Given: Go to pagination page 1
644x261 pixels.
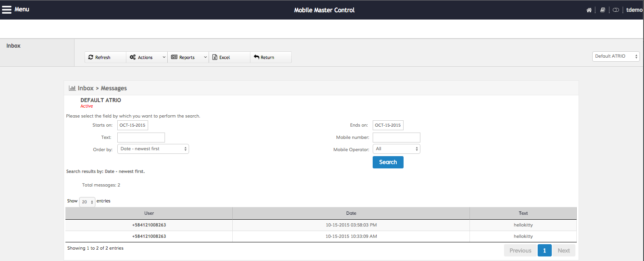Looking at the screenshot, I should 544,251.
